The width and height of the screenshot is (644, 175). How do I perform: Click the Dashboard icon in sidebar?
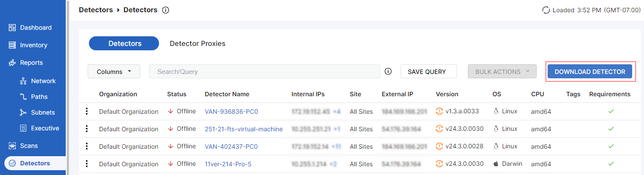[12, 28]
